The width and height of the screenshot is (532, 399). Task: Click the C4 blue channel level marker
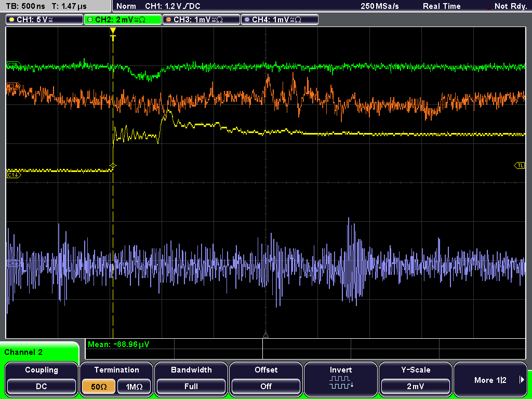13,262
